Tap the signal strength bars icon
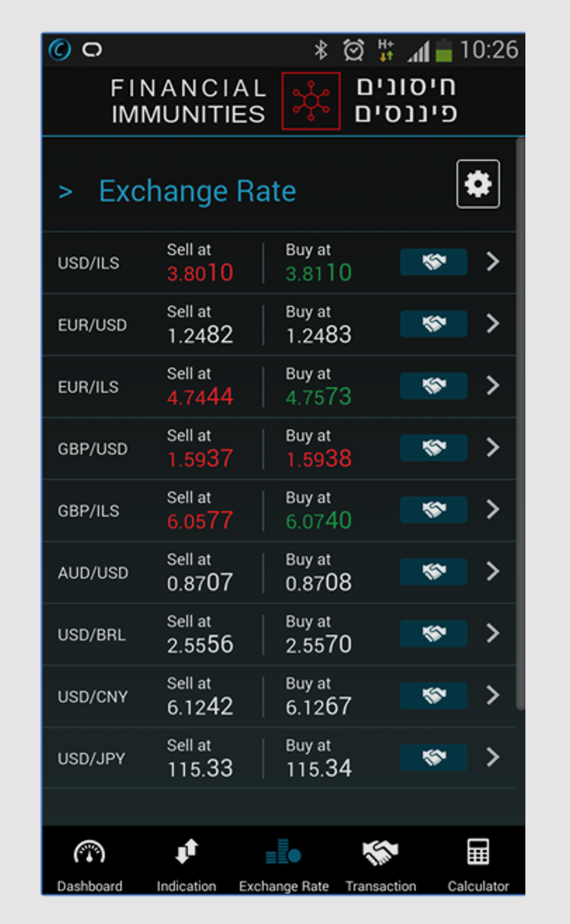The height and width of the screenshot is (924, 570). tap(418, 51)
